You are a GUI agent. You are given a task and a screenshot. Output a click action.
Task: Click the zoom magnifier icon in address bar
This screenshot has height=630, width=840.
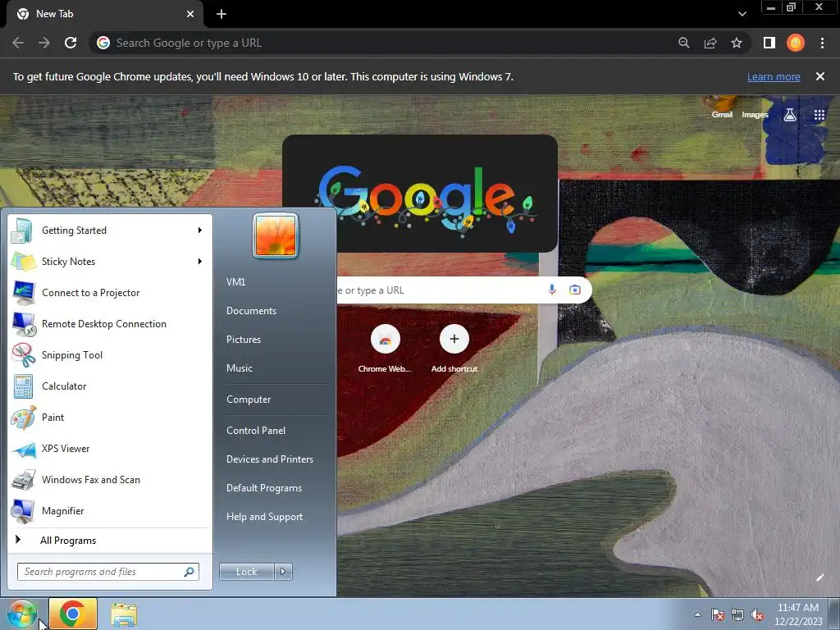tap(683, 43)
